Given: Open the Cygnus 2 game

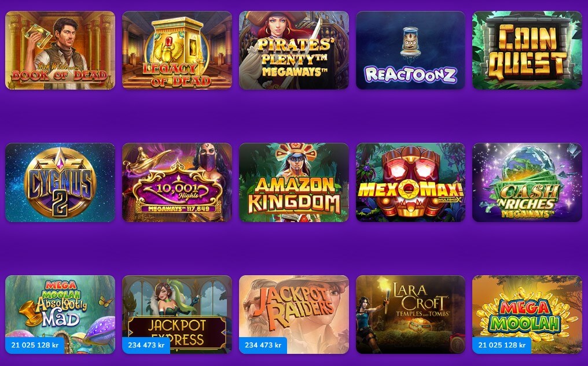Looking at the screenshot, I should click(60, 183).
